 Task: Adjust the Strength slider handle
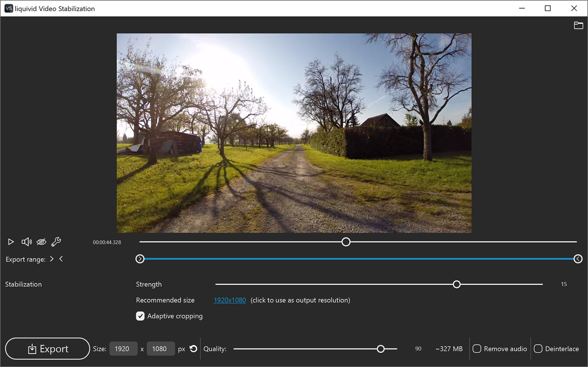tap(457, 284)
